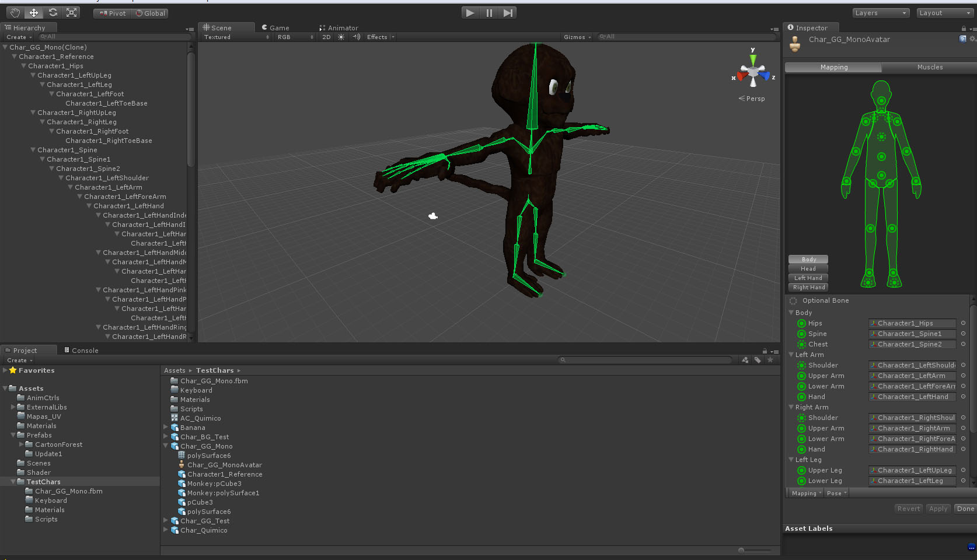Screen dimensions: 977x560
Task: Click the Chest bone picker circle
Action: pyautogui.click(x=963, y=344)
